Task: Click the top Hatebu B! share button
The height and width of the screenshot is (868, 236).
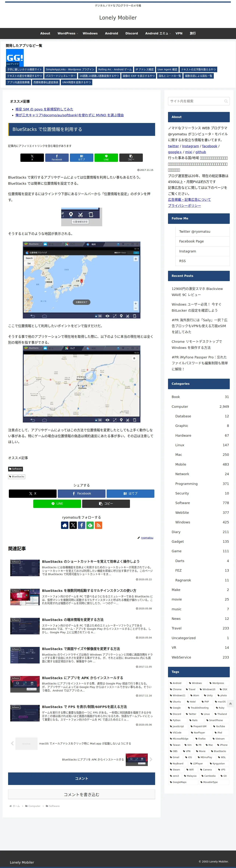Action: [81, 157]
